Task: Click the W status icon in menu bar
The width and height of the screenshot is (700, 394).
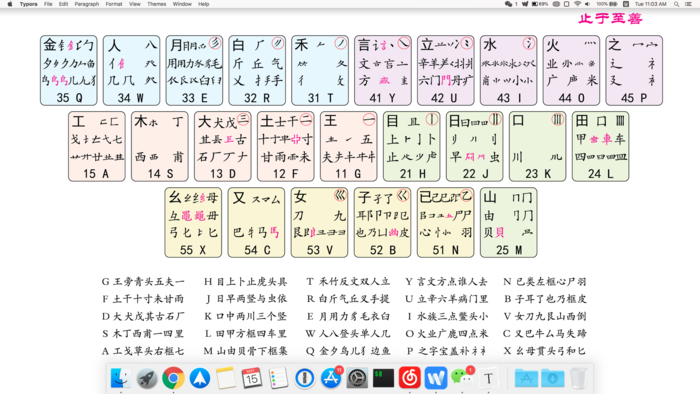Action: click(525, 4)
